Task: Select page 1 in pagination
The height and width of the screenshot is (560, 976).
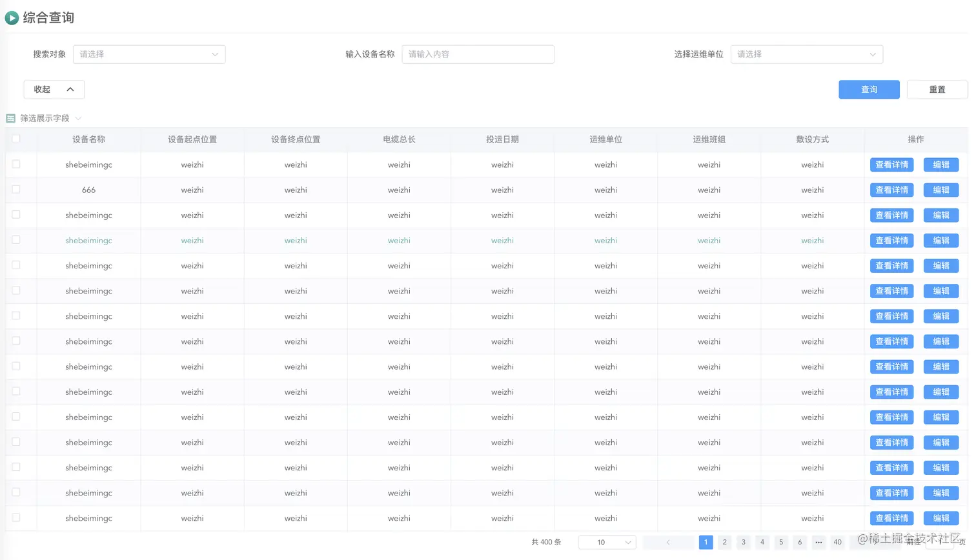Action: pyautogui.click(x=706, y=542)
